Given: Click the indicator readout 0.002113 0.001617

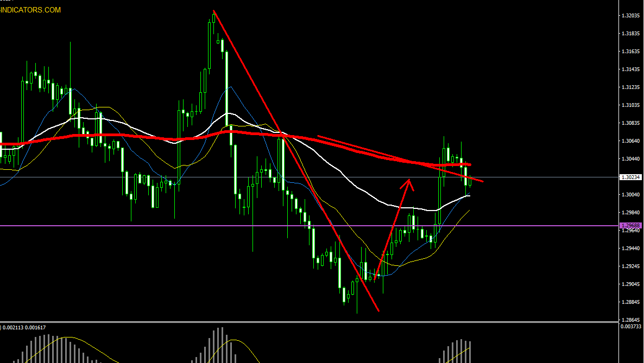Looking at the screenshot, I should point(25,327).
